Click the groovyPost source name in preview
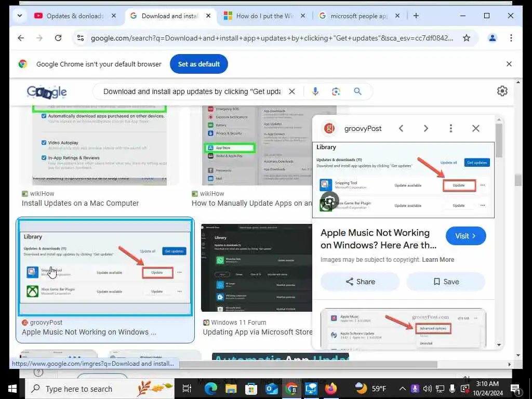 pyautogui.click(x=363, y=129)
